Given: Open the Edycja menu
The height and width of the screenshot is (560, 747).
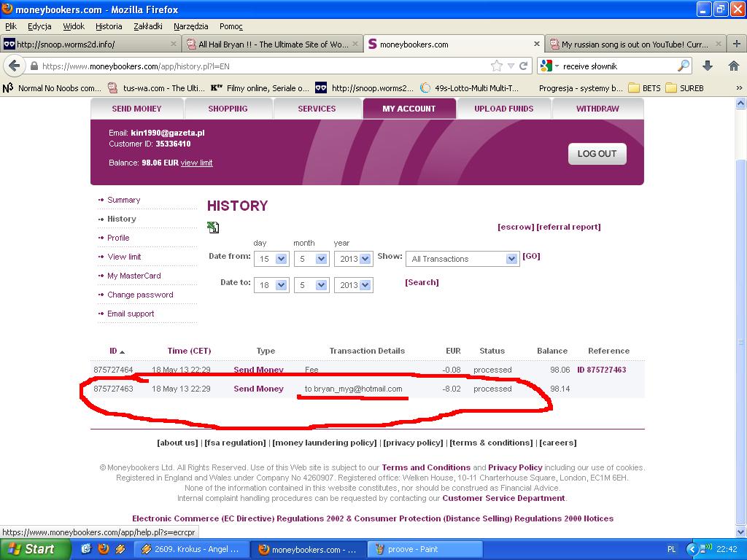Looking at the screenshot, I should [x=39, y=26].
